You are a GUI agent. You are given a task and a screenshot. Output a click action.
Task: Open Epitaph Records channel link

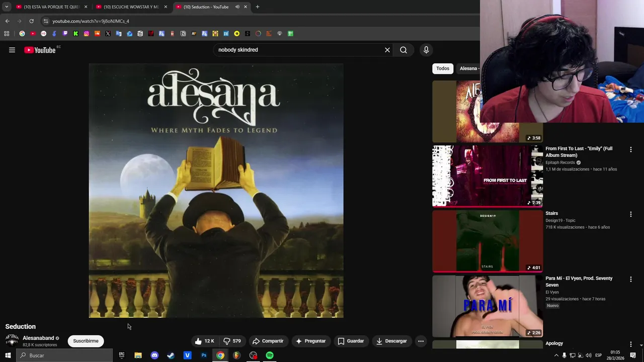560,162
